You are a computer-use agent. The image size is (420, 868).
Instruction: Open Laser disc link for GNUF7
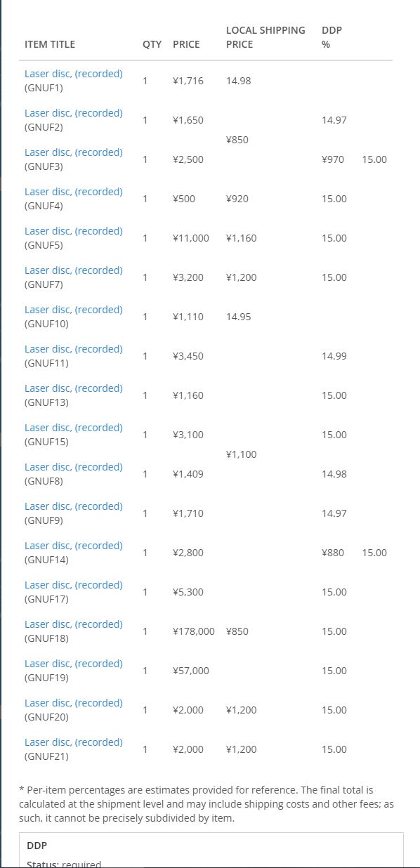(73, 270)
